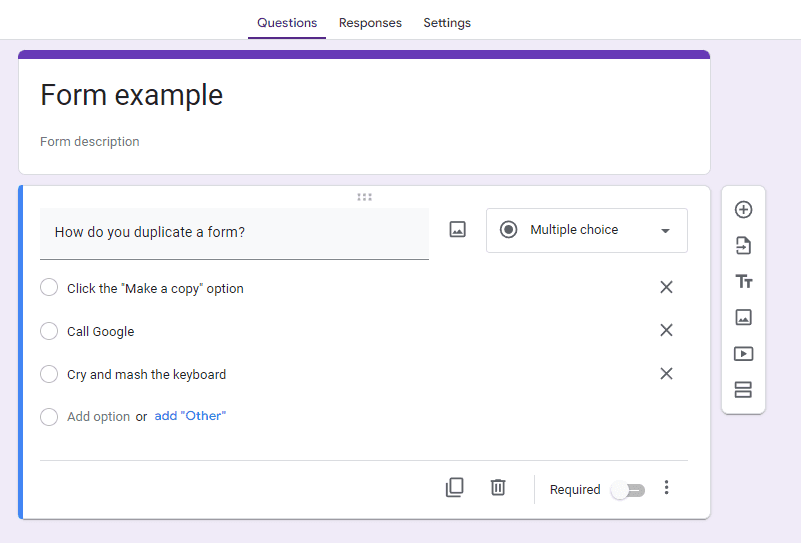Remove "Cry and mash the keyboard" option
The image size is (801, 543).
pos(666,373)
